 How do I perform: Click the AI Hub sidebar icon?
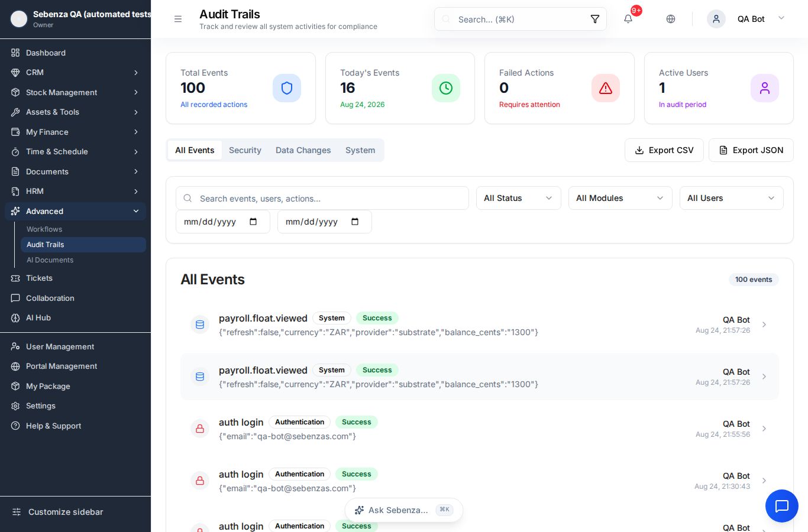(15, 317)
